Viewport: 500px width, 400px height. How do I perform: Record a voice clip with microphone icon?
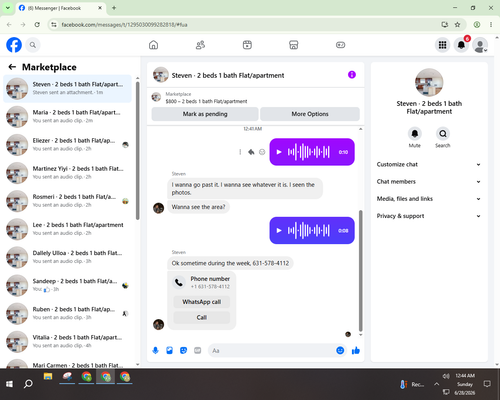tap(155, 350)
